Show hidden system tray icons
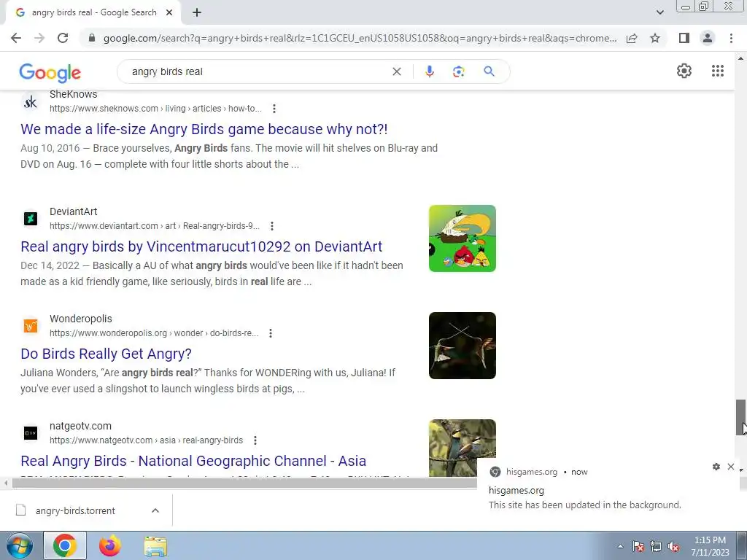This screenshot has height=560, width=747. [620, 546]
